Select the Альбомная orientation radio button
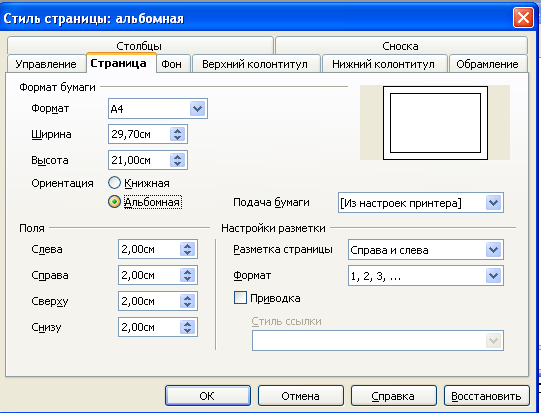541x413 pixels. click(x=114, y=202)
